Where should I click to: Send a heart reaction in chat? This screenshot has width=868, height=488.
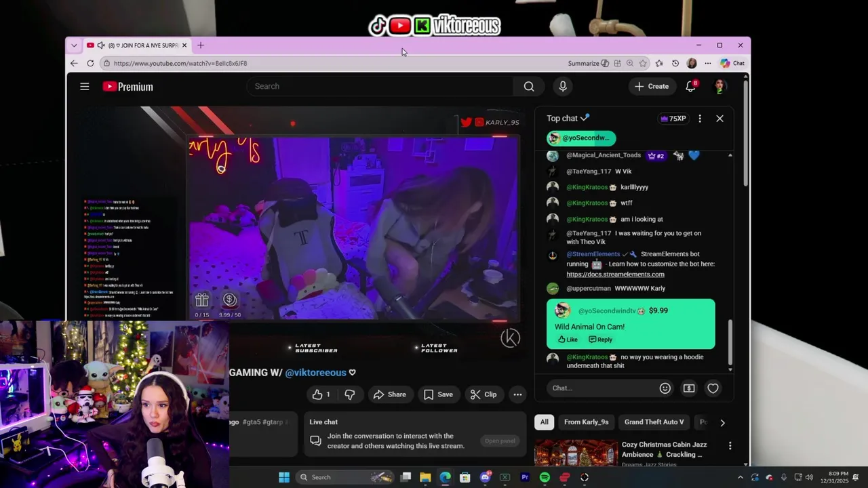[x=713, y=388]
